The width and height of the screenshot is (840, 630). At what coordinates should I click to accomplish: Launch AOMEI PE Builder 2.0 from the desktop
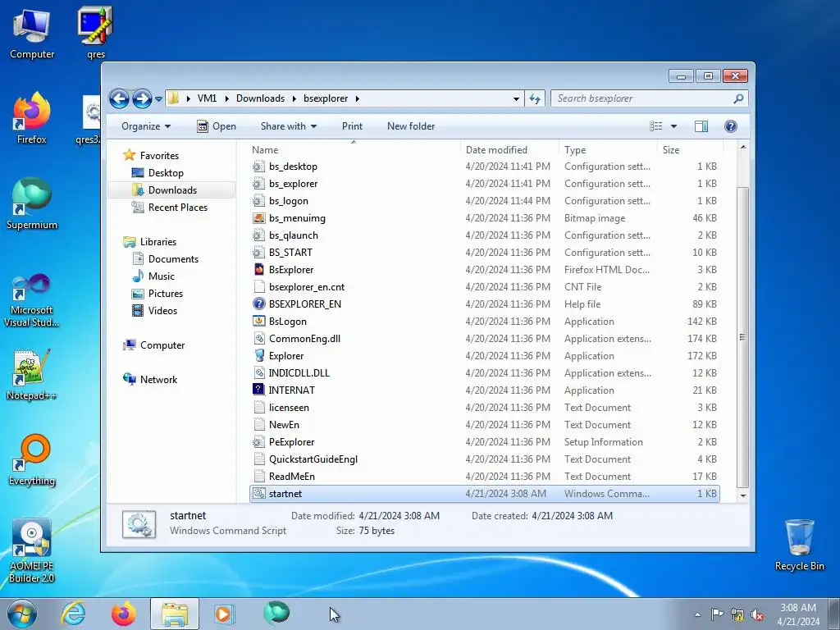point(32,552)
